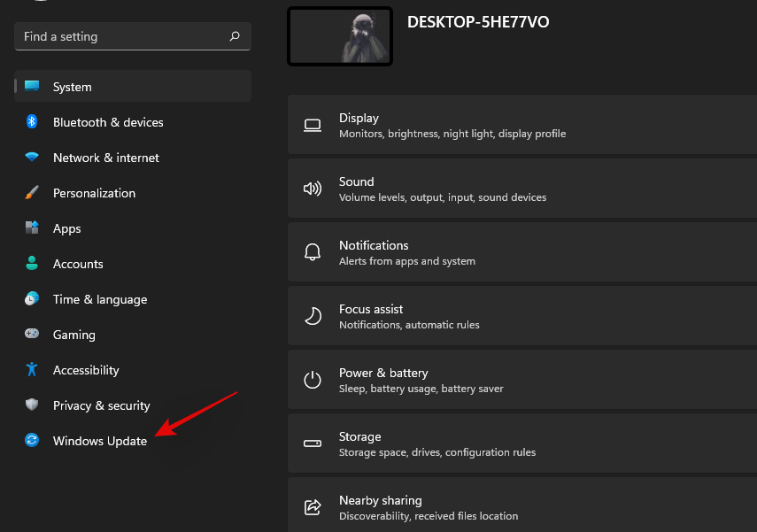Click the Personalization paintbrush icon
The image size is (757, 532).
(x=32, y=193)
